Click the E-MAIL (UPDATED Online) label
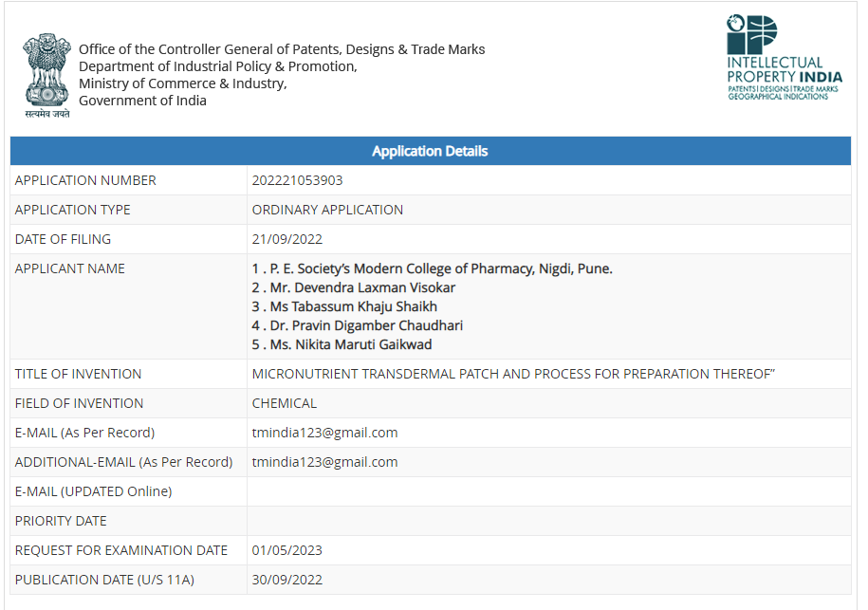Viewport: 868px width, 610px height. pos(94,491)
